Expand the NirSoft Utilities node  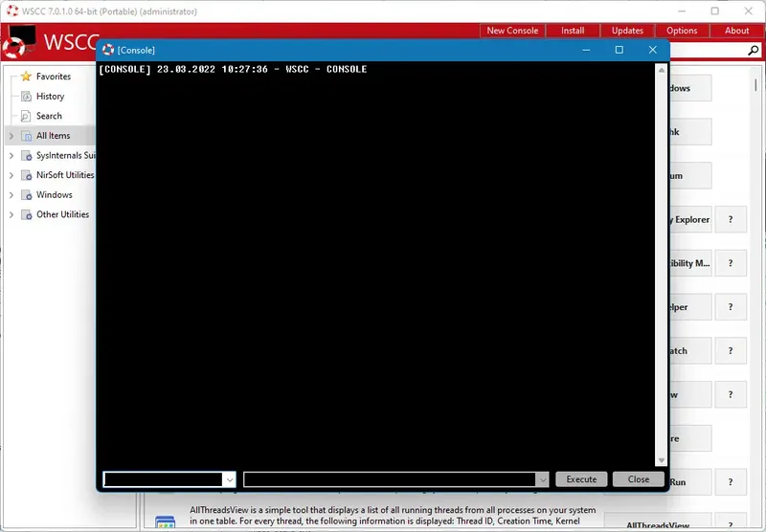coord(11,175)
